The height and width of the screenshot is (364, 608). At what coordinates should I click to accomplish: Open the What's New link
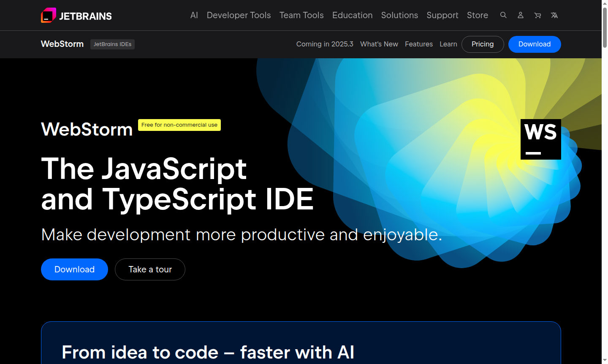[379, 44]
